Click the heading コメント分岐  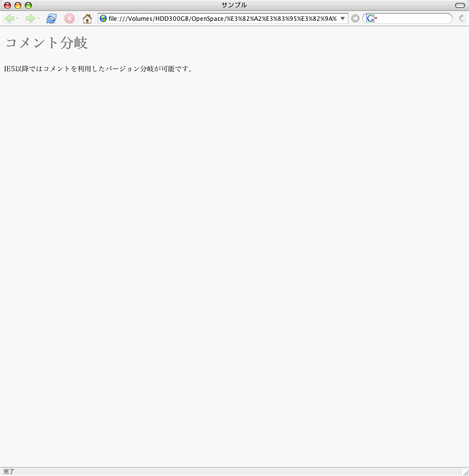tap(47, 43)
